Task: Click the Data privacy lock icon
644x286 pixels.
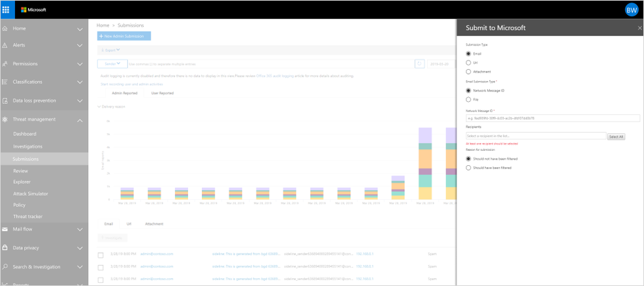Action: click(5, 248)
